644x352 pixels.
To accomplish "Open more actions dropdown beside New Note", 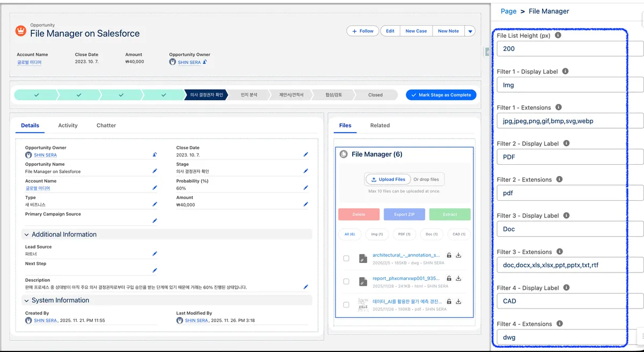I will [470, 31].
